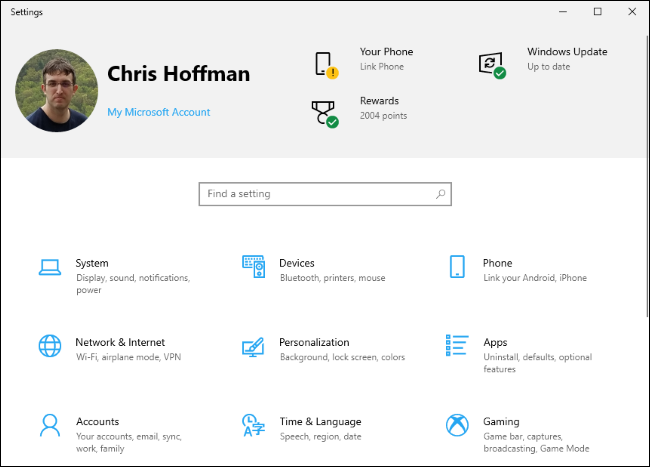Click the vertical scrollbar on right edge

click(x=647, y=176)
